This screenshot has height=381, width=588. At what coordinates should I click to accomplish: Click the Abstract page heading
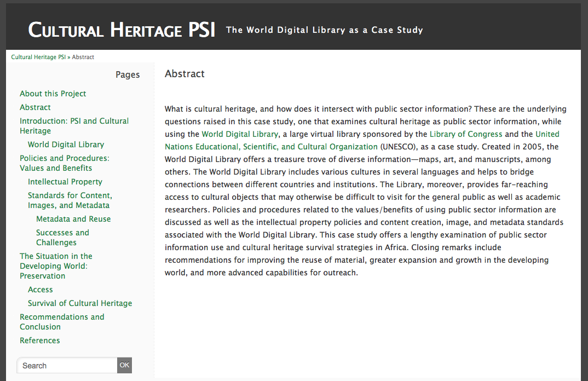tap(185, 74)
